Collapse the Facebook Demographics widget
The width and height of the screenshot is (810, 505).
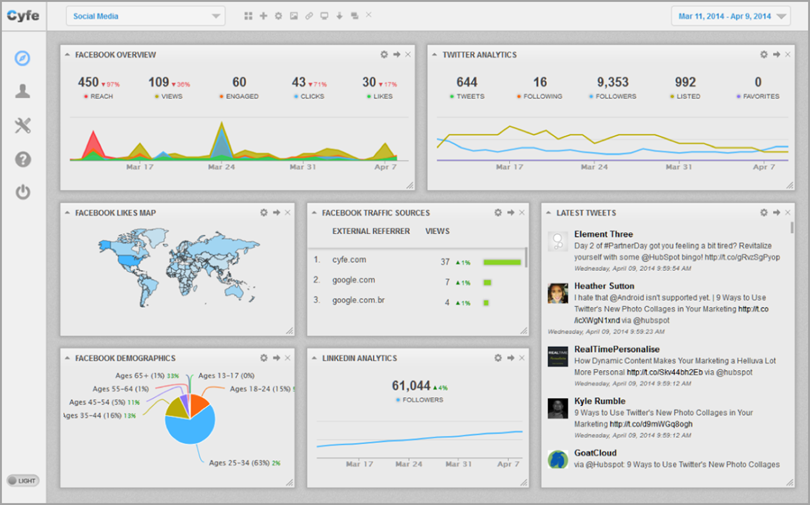(x=67, y=358)
